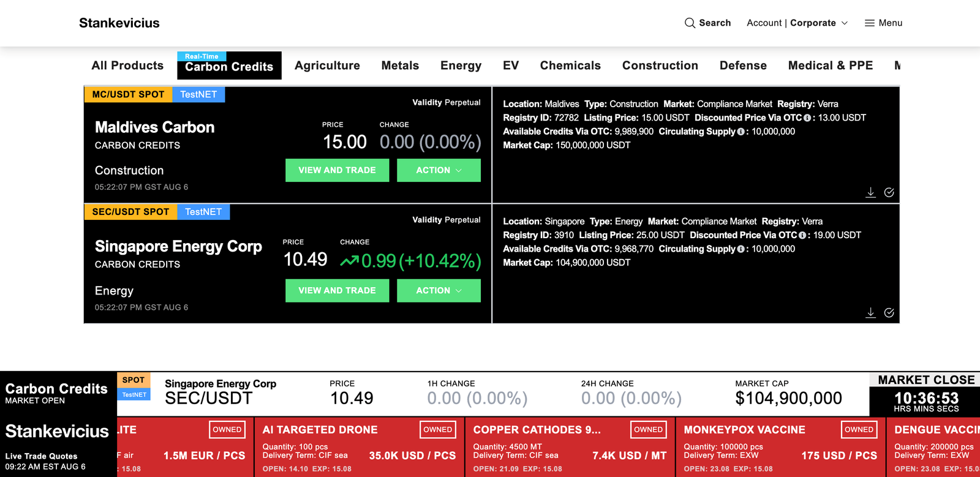Click OWNED badge on the 1.5M EUR card
The width and height of the screenshot is (980, 477).
[227, 430]
